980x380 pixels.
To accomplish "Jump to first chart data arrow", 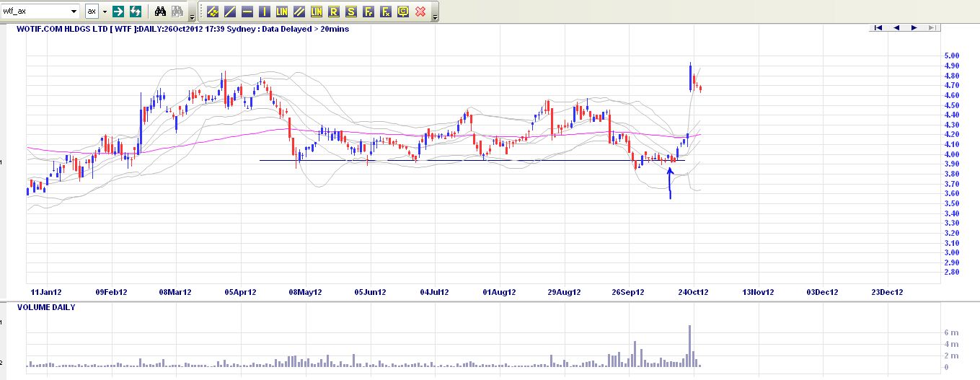I will pyautogui.click(x=878, y=27).
